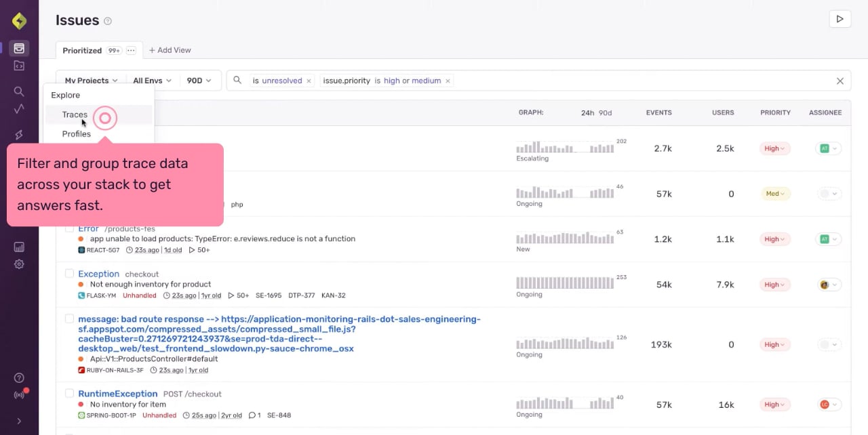Open the ellipsis menu on Prioritized tab

point(131,51)
